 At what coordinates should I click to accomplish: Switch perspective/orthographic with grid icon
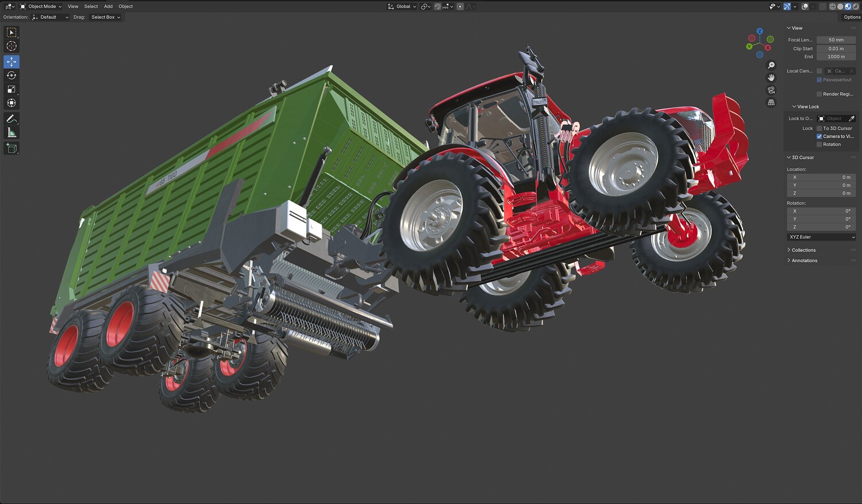point(771,102)
